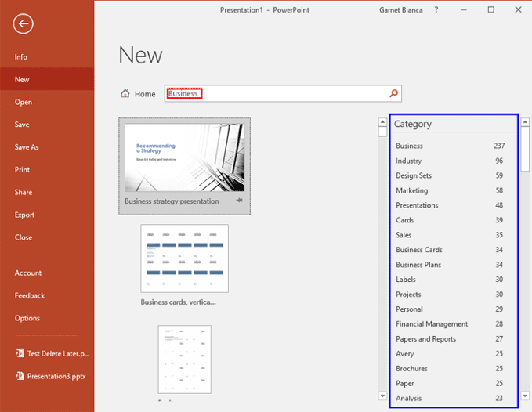Click the Help question mark icon
The image size is (532, 412).
click(x=436, y=9)
